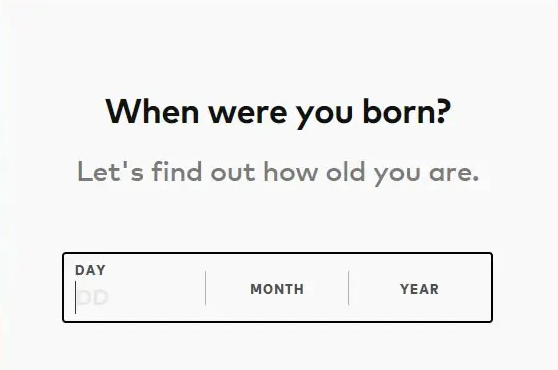This screenshot has height=370, width=558.
Task: Focus the month section of the birthdate box
Action: [x=277, y=288]
